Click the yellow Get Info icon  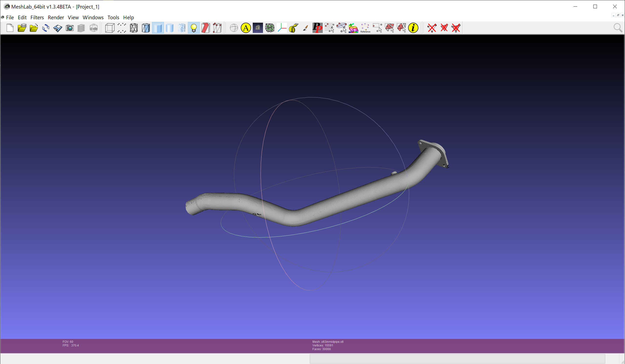pos(413,28)
